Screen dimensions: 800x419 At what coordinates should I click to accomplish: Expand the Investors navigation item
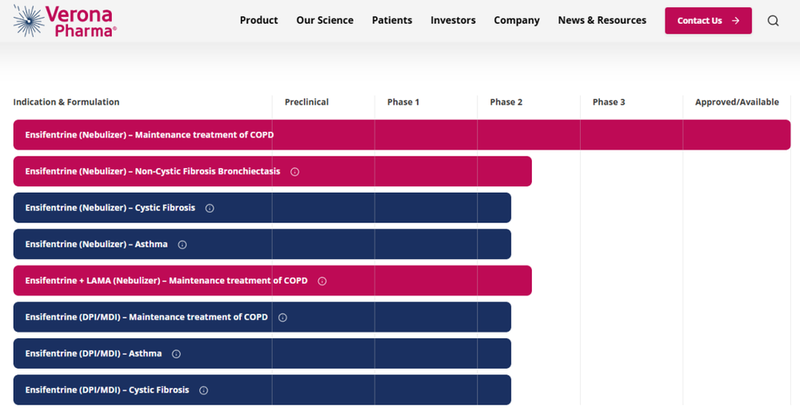click(453, 21)
